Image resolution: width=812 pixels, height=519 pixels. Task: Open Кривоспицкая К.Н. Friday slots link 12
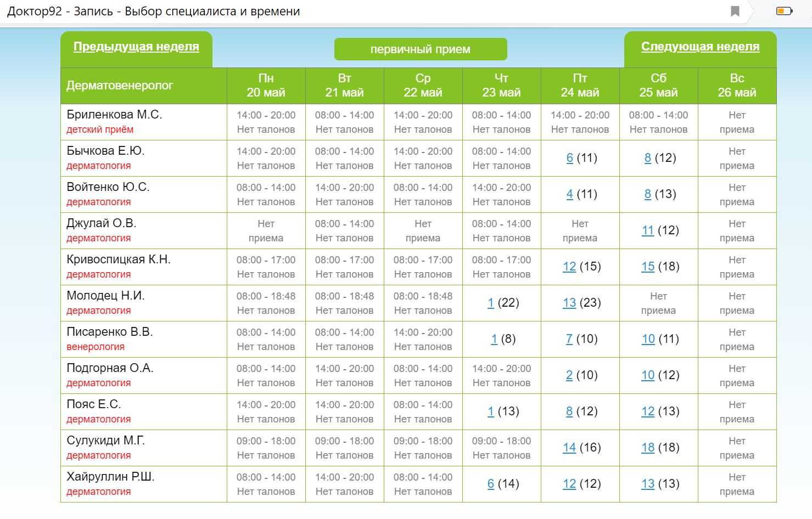(569, 267)
